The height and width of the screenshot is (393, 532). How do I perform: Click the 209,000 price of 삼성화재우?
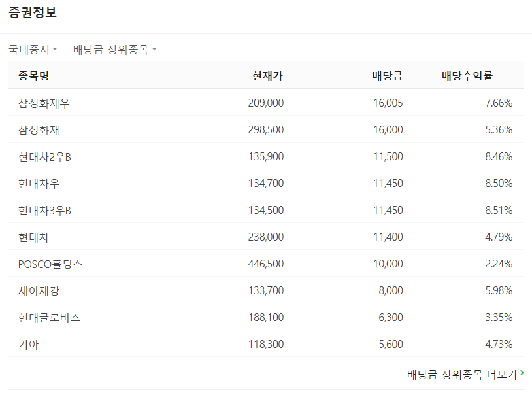pos(265,103)
